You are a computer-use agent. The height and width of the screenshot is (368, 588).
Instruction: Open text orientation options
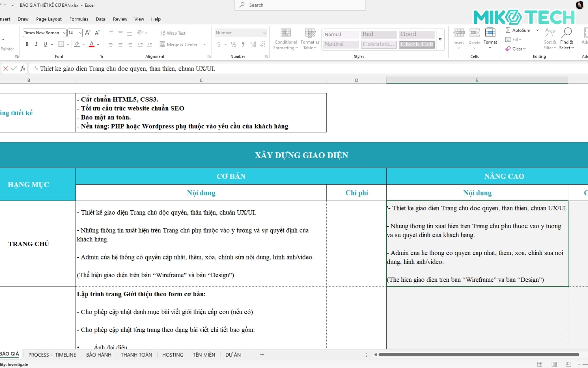click(142, 33)
